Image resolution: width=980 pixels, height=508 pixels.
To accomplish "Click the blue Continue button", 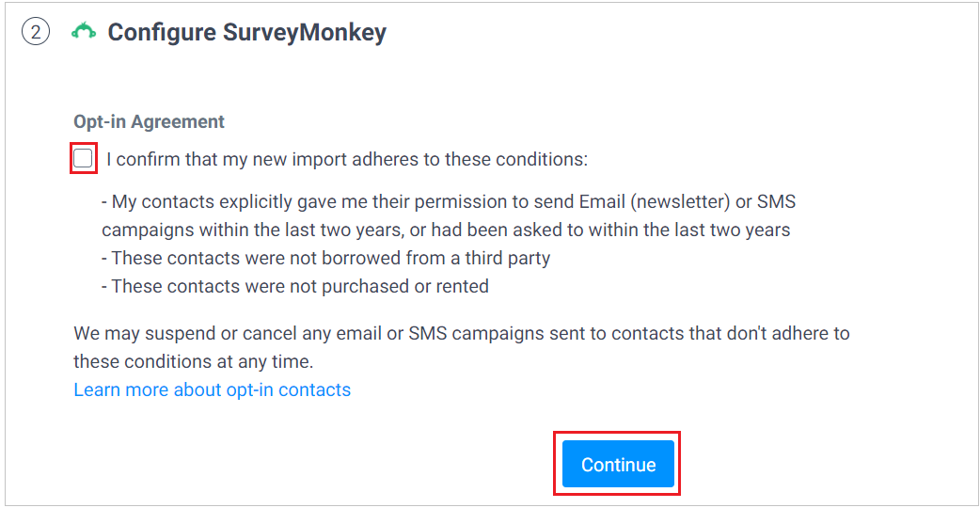I will coord(618,464).
